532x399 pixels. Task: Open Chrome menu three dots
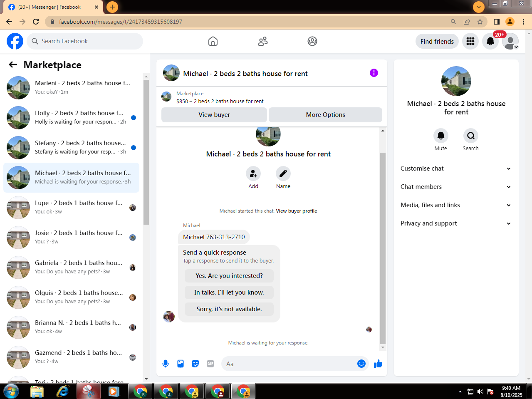tap(524, 22)
